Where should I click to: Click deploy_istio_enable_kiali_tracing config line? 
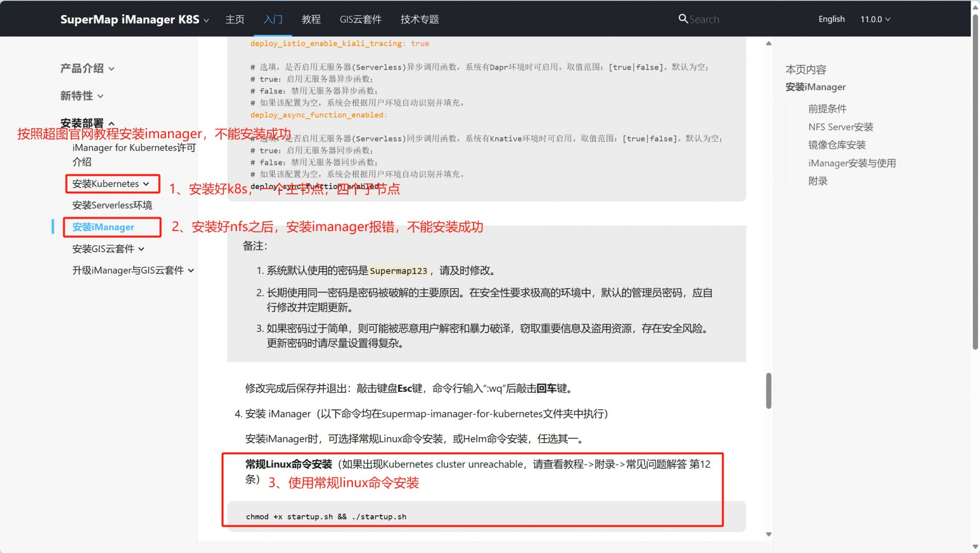[x=339, y=43]
